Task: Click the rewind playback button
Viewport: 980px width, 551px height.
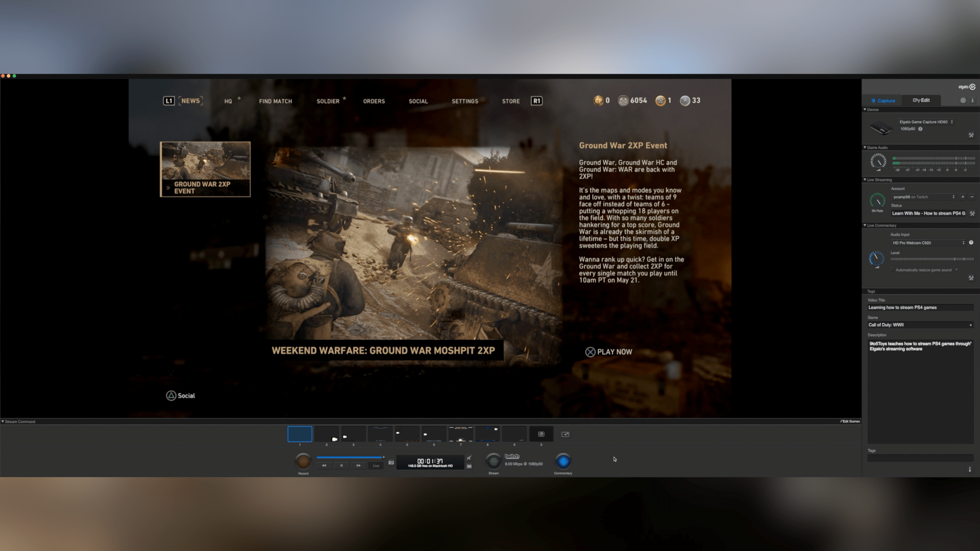Action: pos(324,465)
